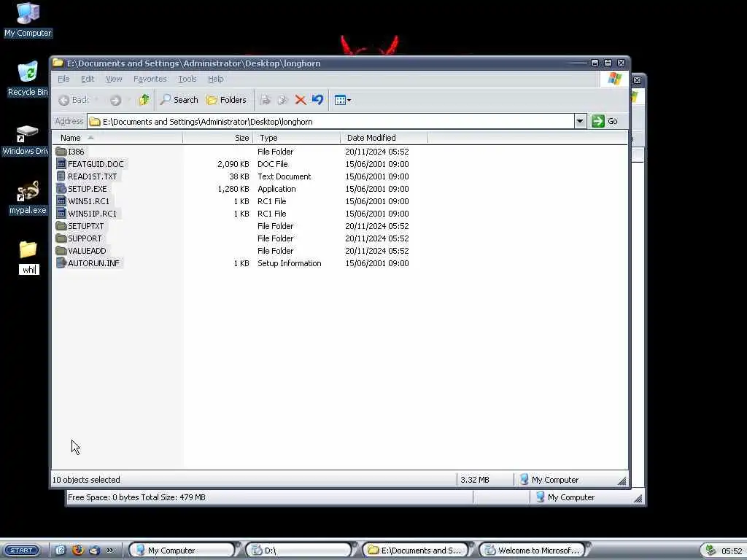Screen dimensions: 747x560
Task: Select the FEATGUID.DOC file icon
Action: click(x=61, y=164)
